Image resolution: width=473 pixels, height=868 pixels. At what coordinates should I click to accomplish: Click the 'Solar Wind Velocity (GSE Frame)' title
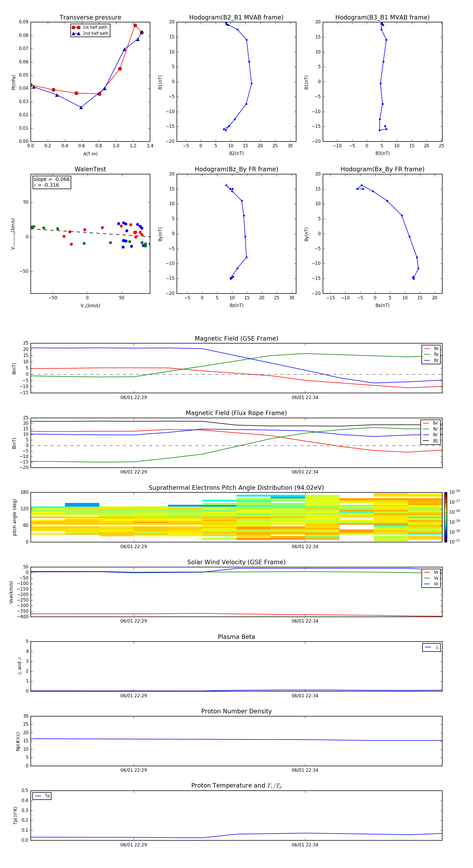pyautogui.click(x=236, y=562)
